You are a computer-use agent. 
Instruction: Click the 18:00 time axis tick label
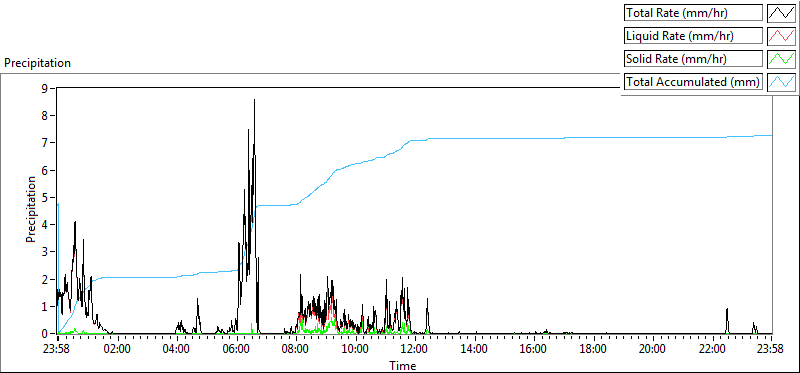point(594,350)
